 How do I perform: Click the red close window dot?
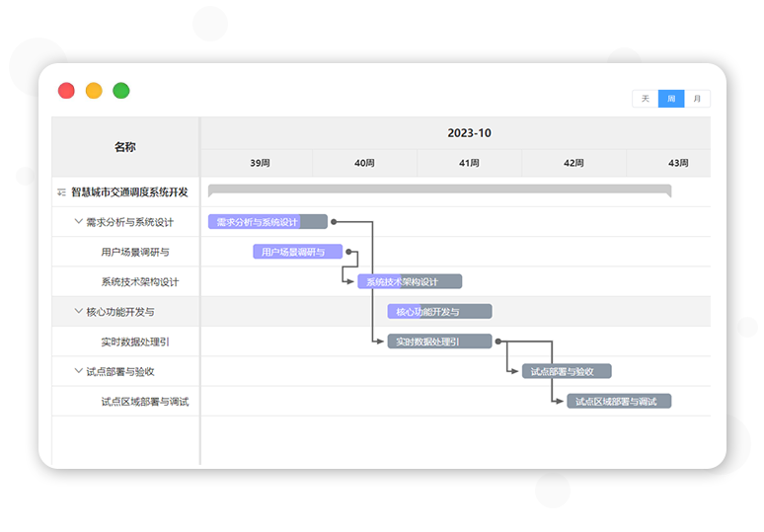click(66, 91)
